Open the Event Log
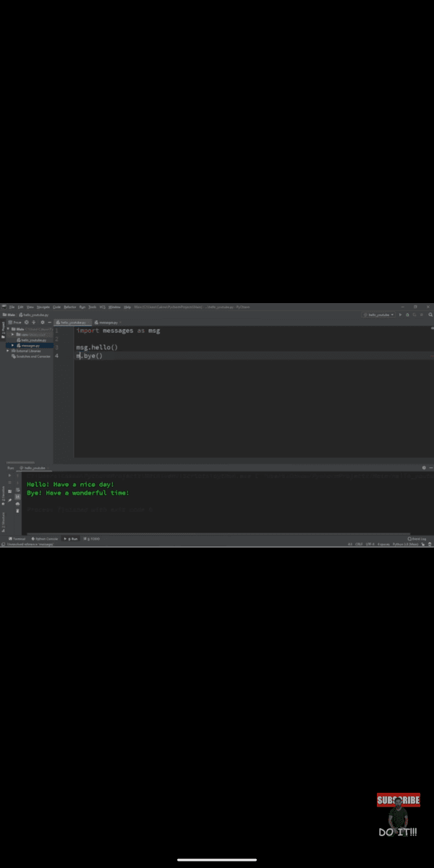 click(x=418, y=539)
